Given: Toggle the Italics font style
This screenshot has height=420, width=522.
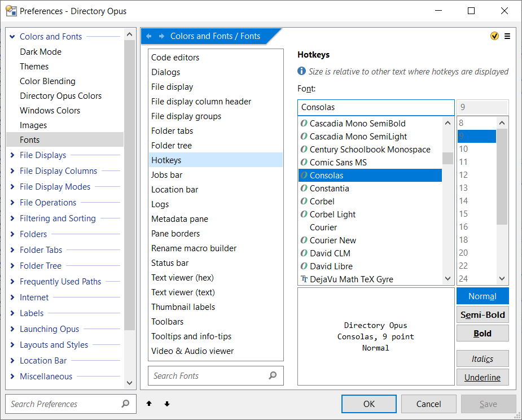Looking at the screenshot, I should (x=482, y=358).
